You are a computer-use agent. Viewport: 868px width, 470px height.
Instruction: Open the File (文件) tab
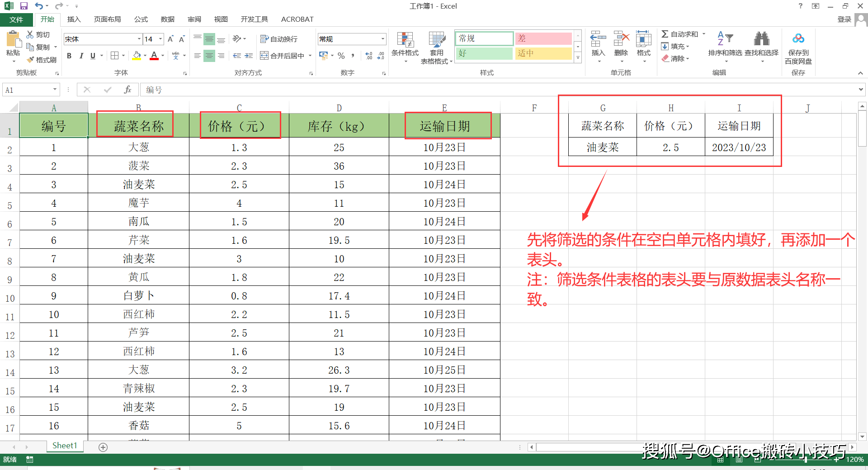[16, 19]
